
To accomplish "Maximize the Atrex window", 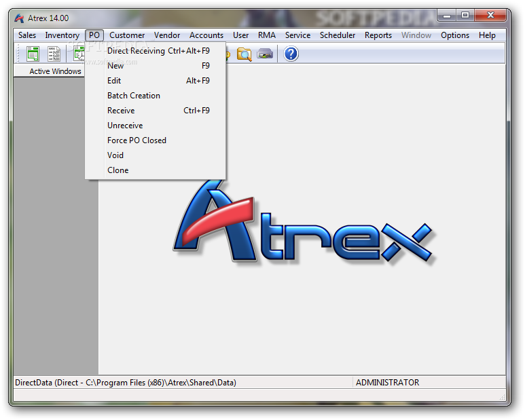I will click(465, 15).
